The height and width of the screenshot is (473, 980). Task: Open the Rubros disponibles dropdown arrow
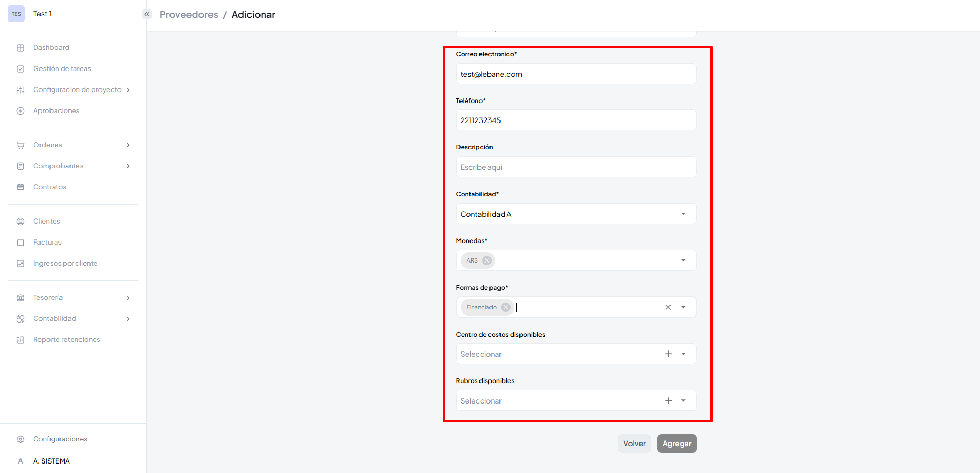click(683, 401)
